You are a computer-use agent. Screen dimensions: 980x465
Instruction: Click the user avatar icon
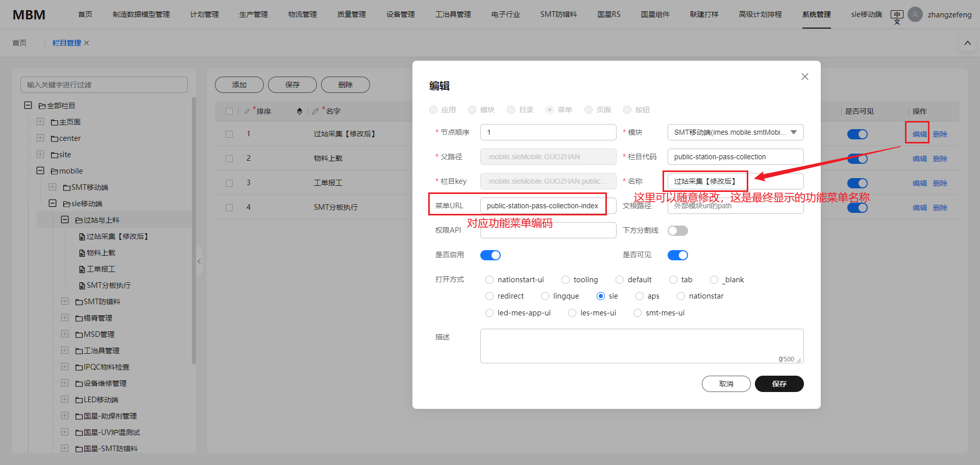pyautogui.click(x=915, y=14)
